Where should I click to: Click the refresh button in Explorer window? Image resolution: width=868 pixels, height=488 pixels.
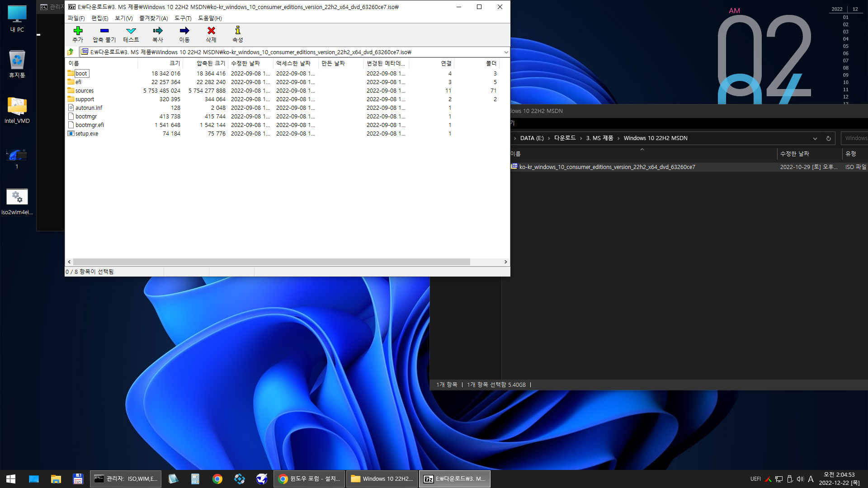pos(828,138)
